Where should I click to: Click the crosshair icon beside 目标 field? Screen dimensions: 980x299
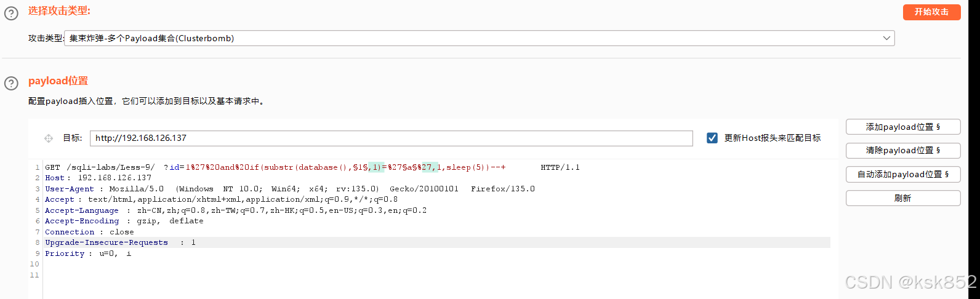click(49, 138)
